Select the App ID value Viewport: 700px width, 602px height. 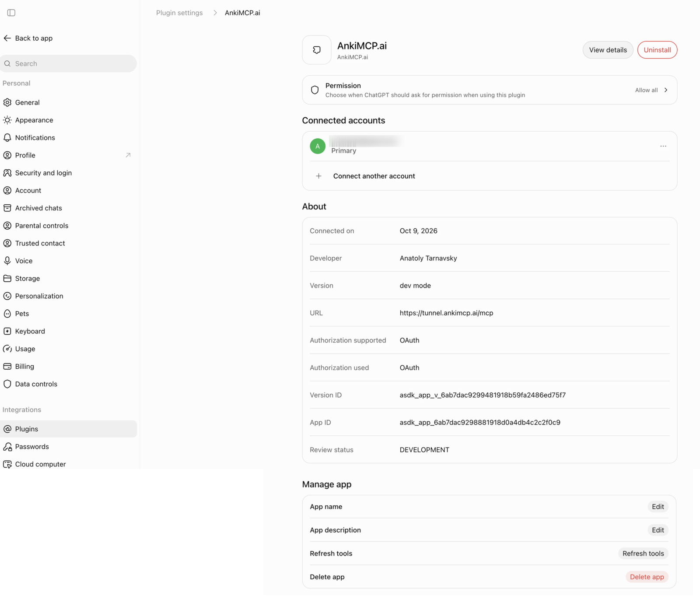click(480, 422)
